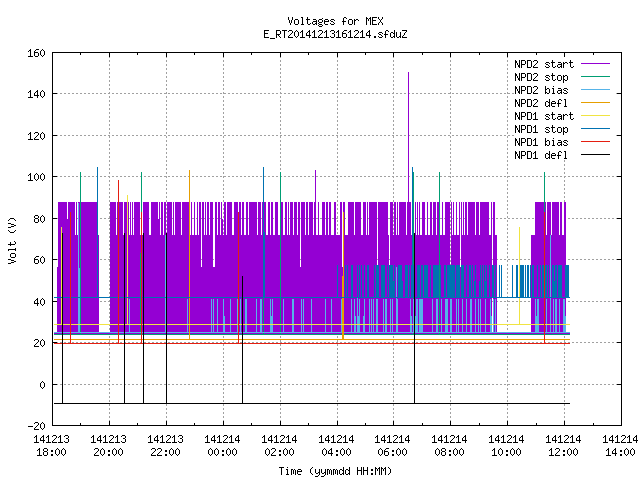Click the tall purple spike reaching 150 volts
Viewport: 640px width, 480px height.
pos(408,137)
